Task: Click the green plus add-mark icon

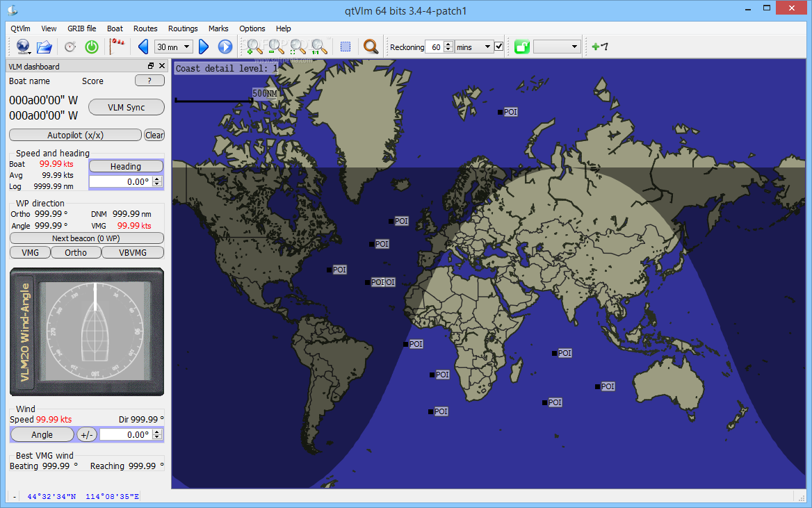Action: click(x=600, y=47)
